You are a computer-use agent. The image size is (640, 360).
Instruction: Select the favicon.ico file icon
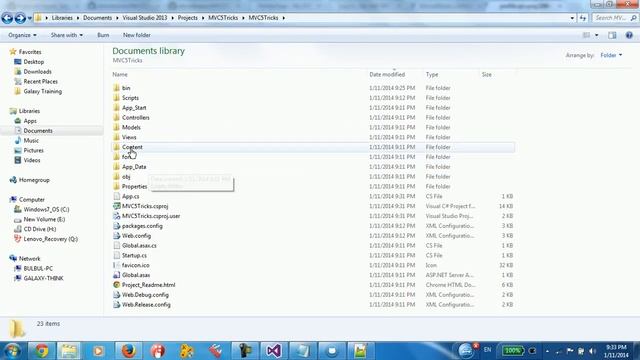[116, 265]
